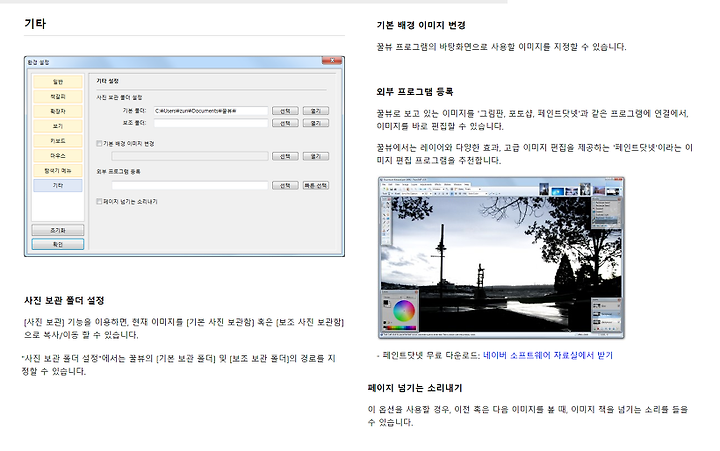This screenshot has width=720, height=451.
Task: Click 선택 button for background image path
Action: click(x=285, y=156)
